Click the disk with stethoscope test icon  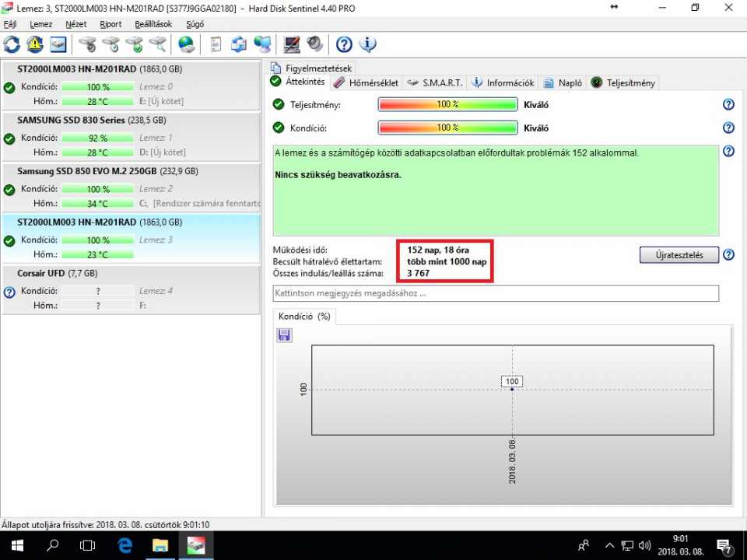coord(88,44)
